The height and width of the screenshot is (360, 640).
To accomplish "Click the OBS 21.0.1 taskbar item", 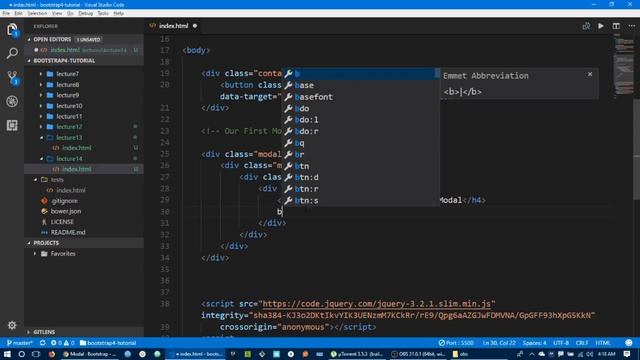I will point(418,354).
